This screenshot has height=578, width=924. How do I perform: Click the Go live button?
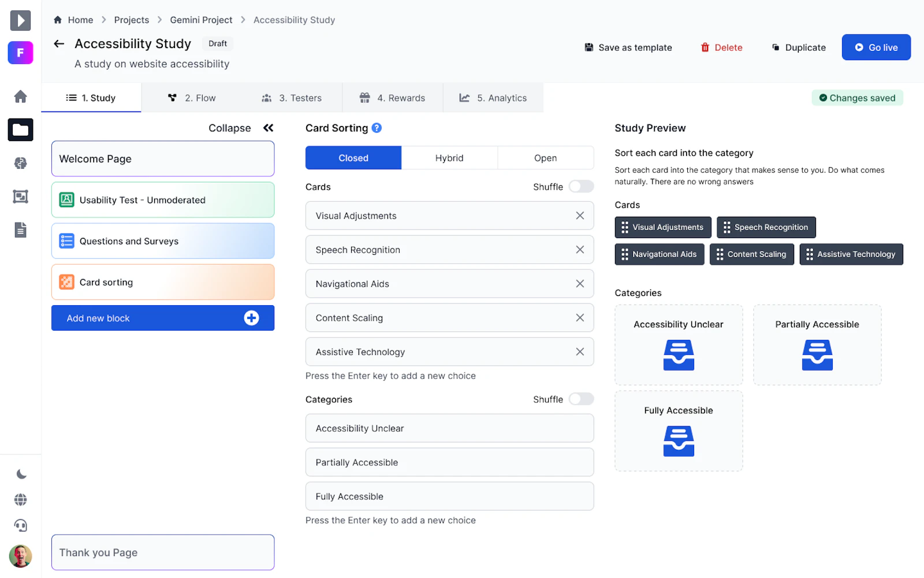click(x=876, y=47)
